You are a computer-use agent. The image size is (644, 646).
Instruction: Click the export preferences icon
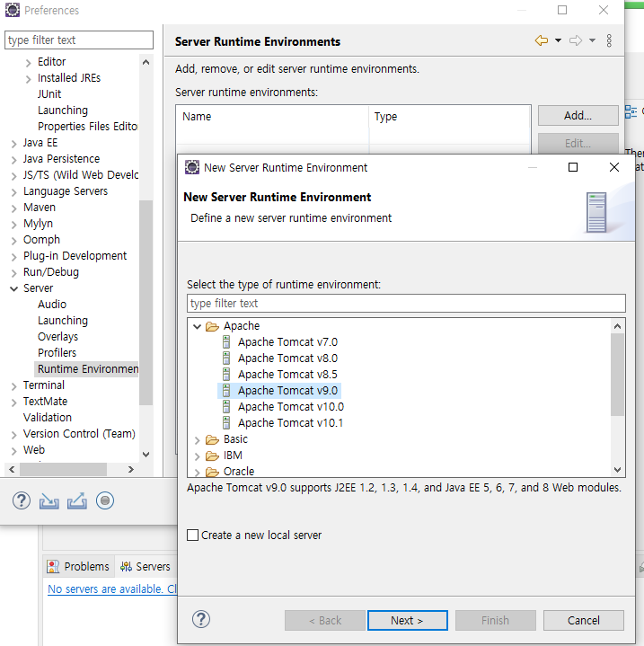pos(77,501)
